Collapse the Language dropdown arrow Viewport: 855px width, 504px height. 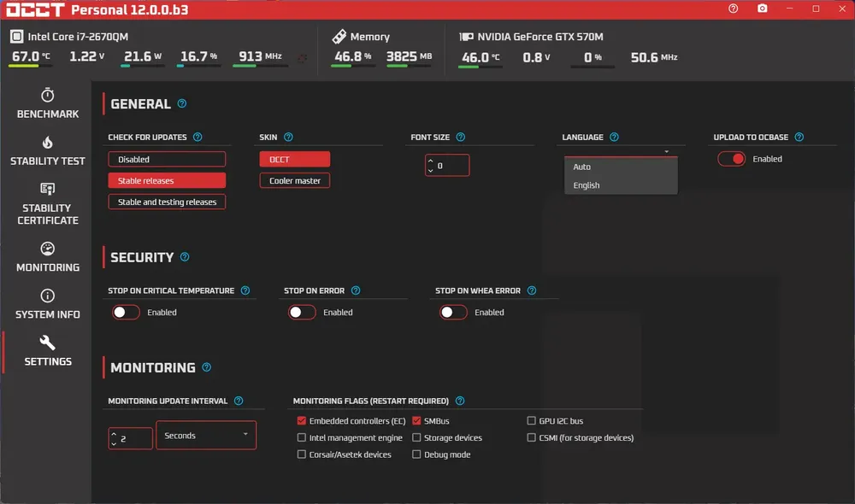point(666,151)
